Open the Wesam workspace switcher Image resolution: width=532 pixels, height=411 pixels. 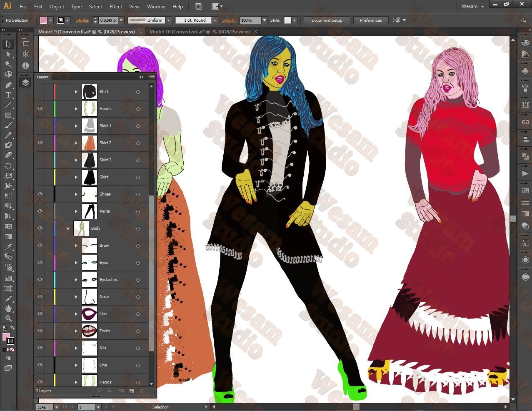tap(472, 6)
